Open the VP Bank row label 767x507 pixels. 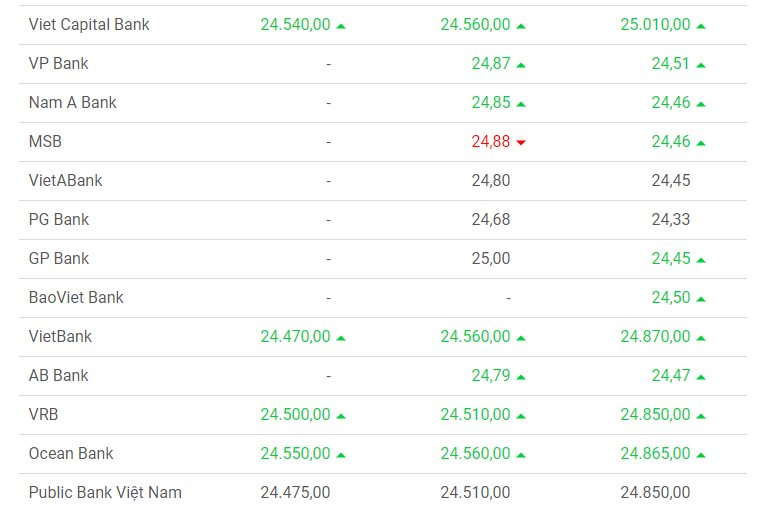58,63
